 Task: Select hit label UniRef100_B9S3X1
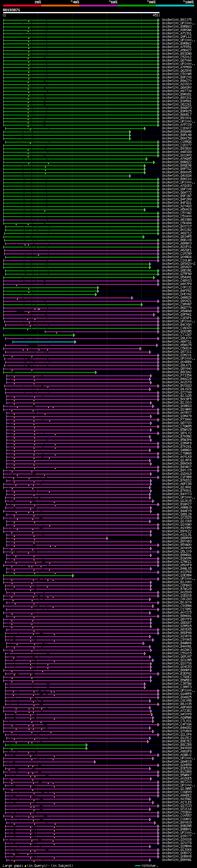pyautogui.click(x=177, y=98)
